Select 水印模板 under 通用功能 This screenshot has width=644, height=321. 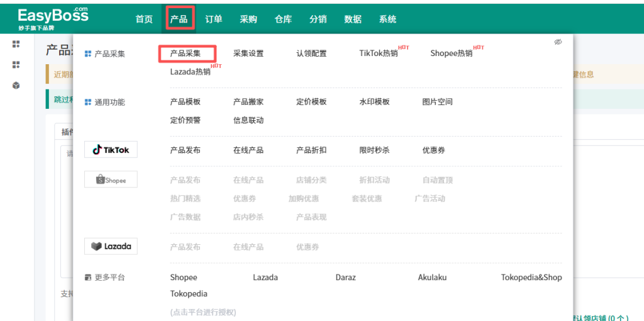374,102
